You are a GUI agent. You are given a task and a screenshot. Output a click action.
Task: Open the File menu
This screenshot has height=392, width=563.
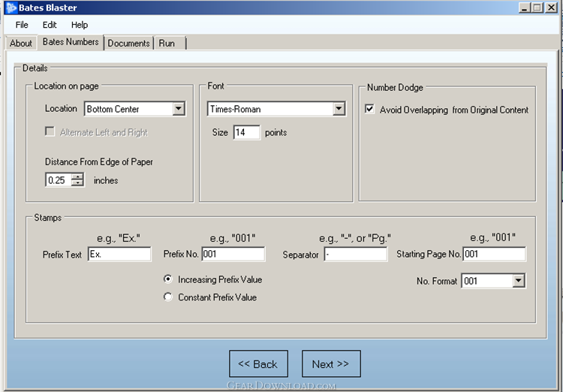(x=22, y=25)
